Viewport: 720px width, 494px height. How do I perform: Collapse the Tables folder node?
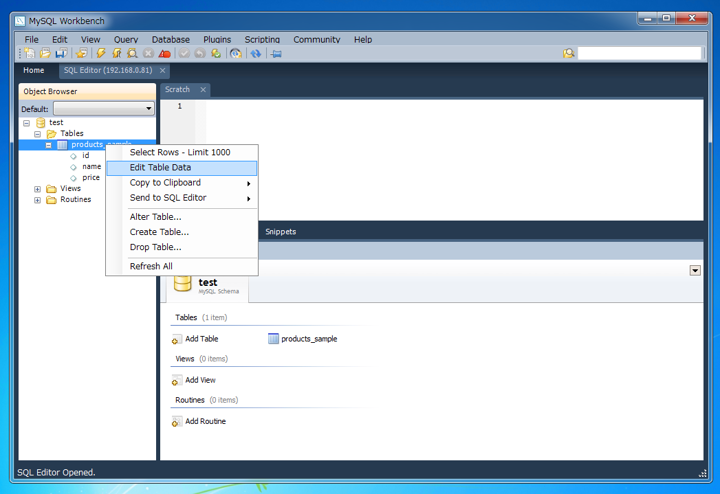pos(38,134)
